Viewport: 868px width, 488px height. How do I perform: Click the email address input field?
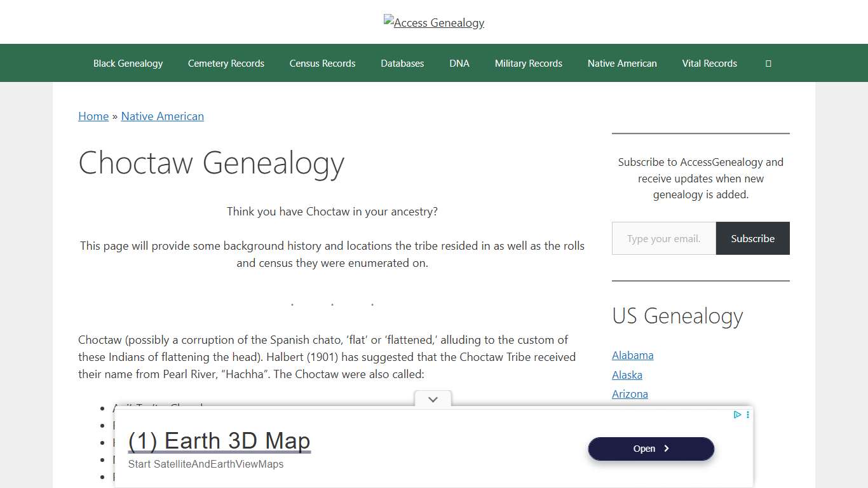point(663,238)
